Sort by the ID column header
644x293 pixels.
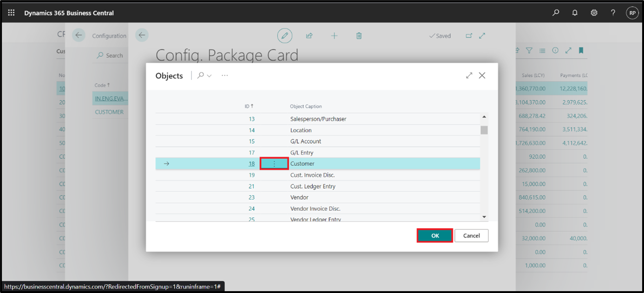click(x=249, y=106)
